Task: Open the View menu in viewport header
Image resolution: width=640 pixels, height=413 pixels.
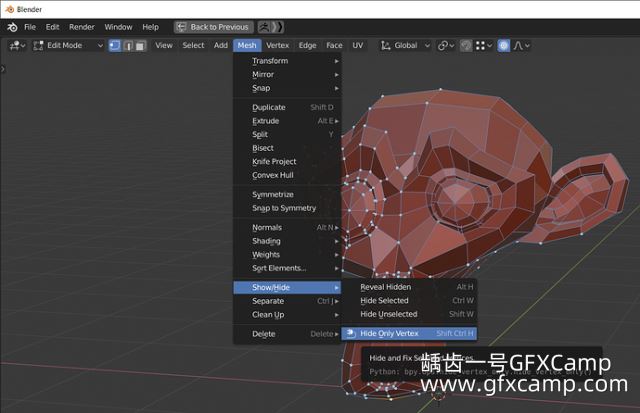Action: (164, 46)
